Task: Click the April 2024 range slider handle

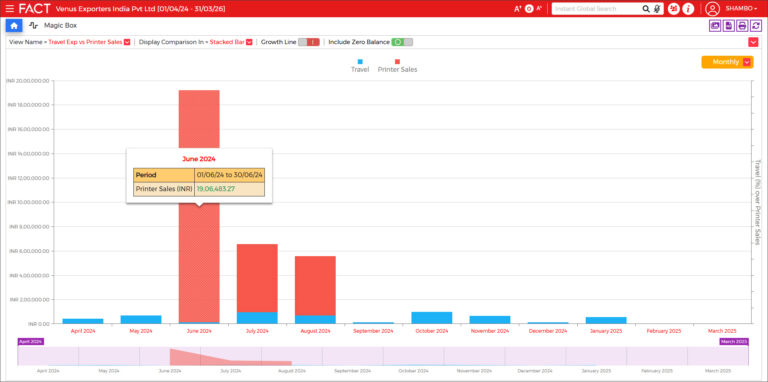Action: coord(30,341)
